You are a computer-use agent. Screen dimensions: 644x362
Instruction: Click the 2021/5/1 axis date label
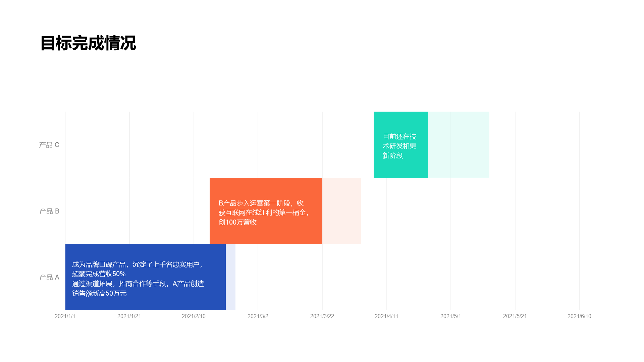(450, 316)
